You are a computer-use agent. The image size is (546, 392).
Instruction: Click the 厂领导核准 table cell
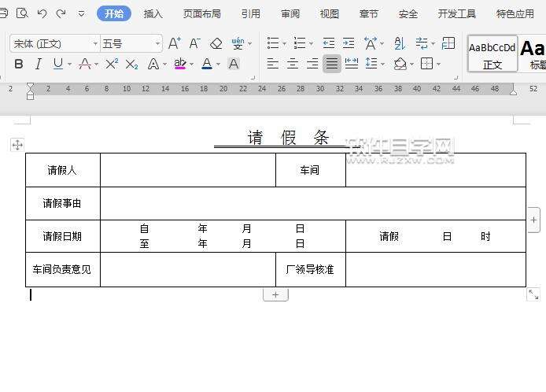point(310,269)
